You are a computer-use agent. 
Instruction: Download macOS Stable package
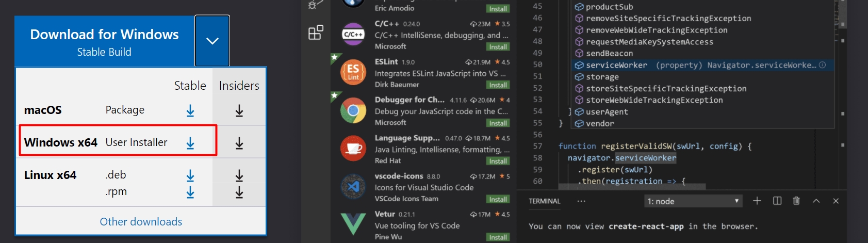point(190,110)
